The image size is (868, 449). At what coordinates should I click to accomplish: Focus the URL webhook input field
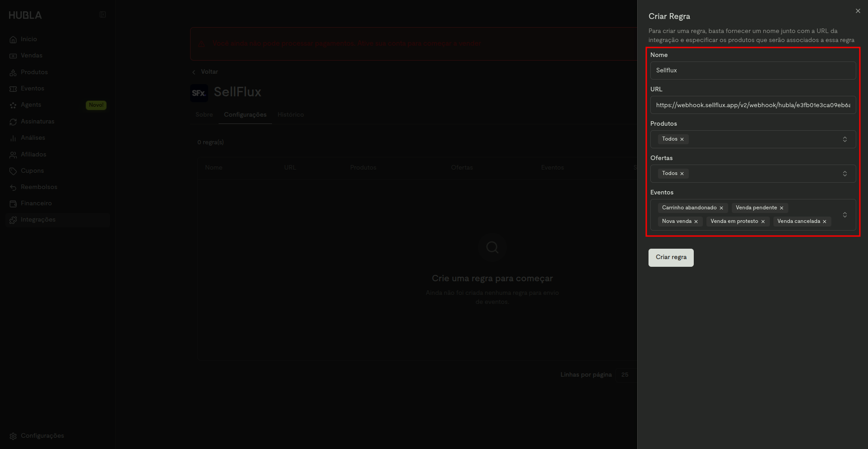coord(753,105)
